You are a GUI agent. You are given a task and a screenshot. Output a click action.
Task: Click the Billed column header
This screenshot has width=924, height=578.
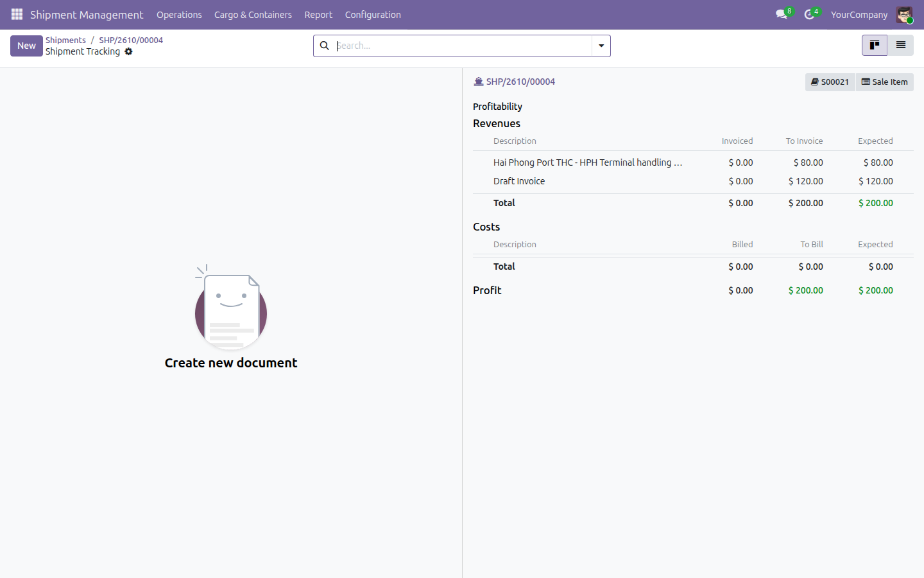click(742, 245)
